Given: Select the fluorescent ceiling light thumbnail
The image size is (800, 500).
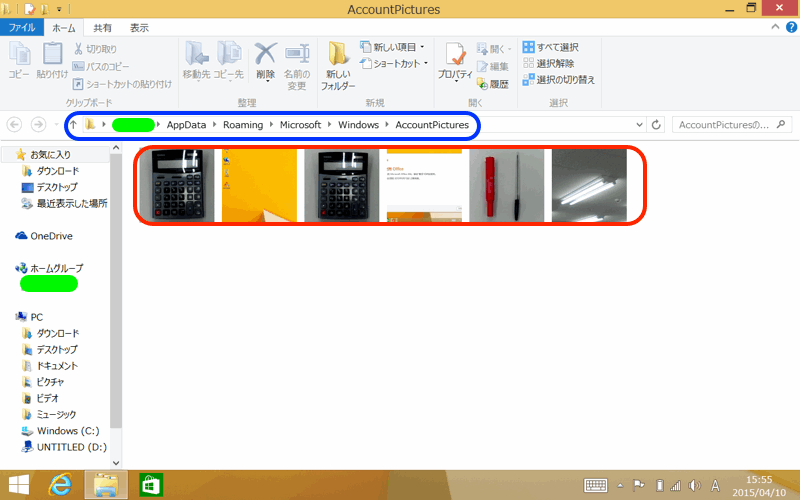Looking at the screenshot, I should coord(589,186).
